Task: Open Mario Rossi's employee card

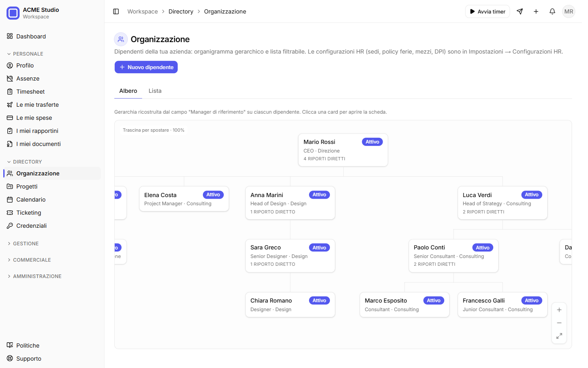Action: tap(343, 150)
